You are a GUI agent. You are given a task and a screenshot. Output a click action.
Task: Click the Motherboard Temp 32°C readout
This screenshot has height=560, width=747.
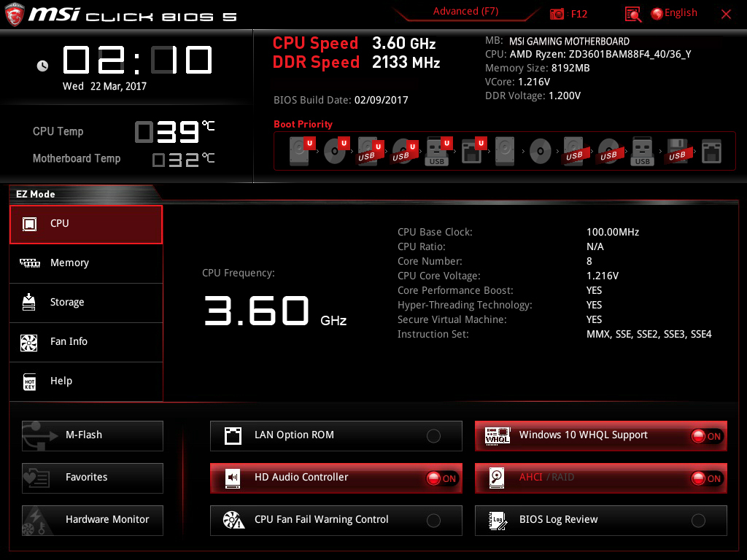coord(183,160)
